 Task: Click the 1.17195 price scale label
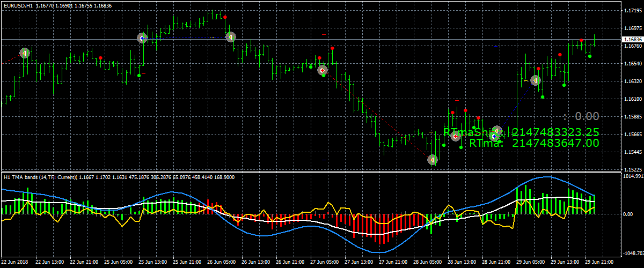click(x=632, y=10)
